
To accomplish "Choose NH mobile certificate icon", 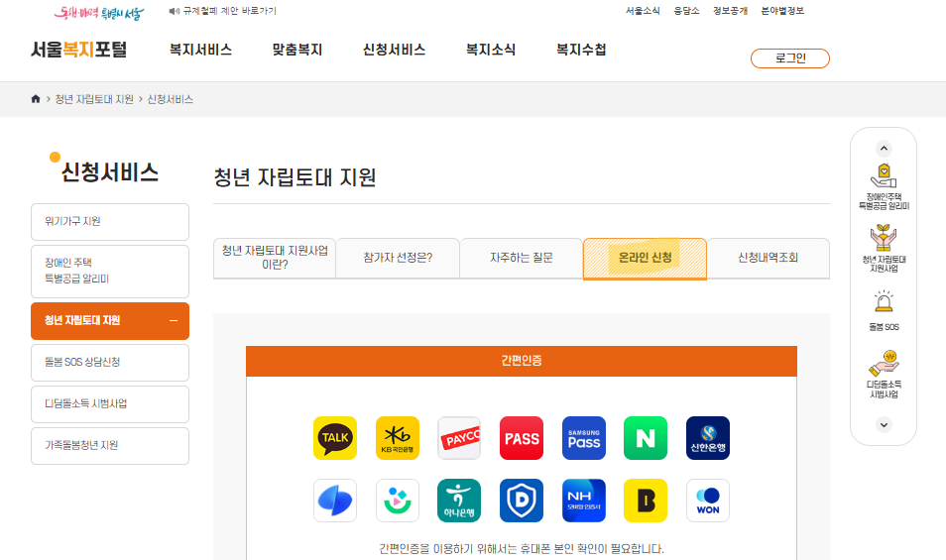I will pos(583,501).
